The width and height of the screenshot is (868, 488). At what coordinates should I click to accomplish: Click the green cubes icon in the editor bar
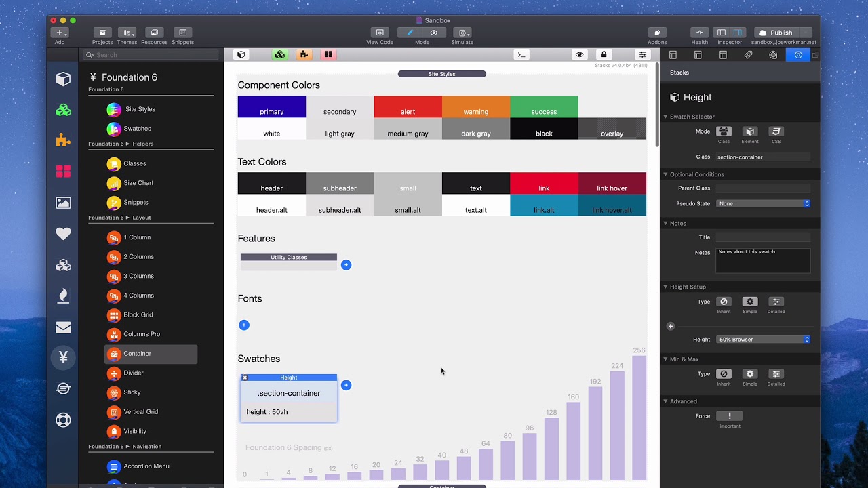click(279, 54)
